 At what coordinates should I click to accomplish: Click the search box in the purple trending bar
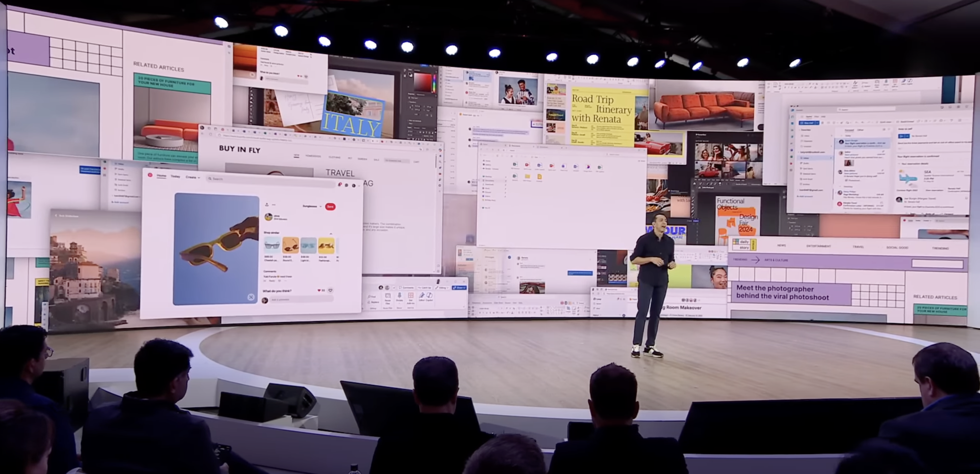937,264
